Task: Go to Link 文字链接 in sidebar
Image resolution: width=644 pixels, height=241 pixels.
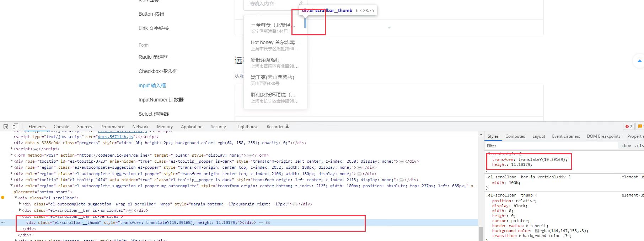Action: point(154,28)
